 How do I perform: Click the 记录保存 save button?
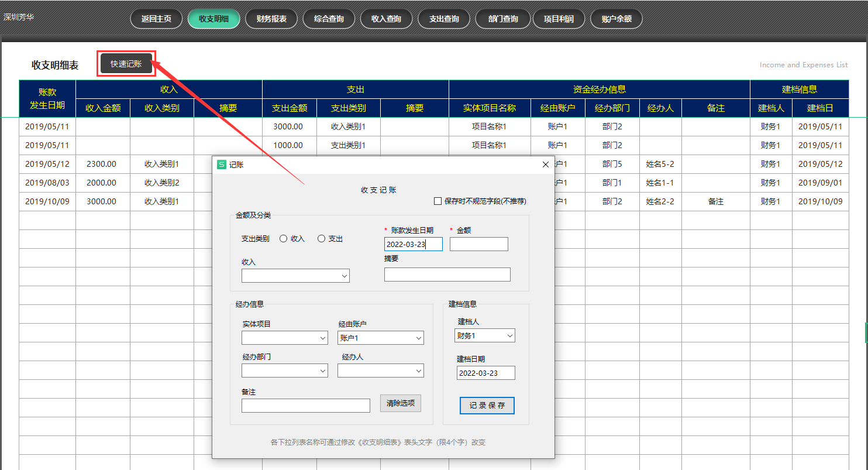pos(487,405)
